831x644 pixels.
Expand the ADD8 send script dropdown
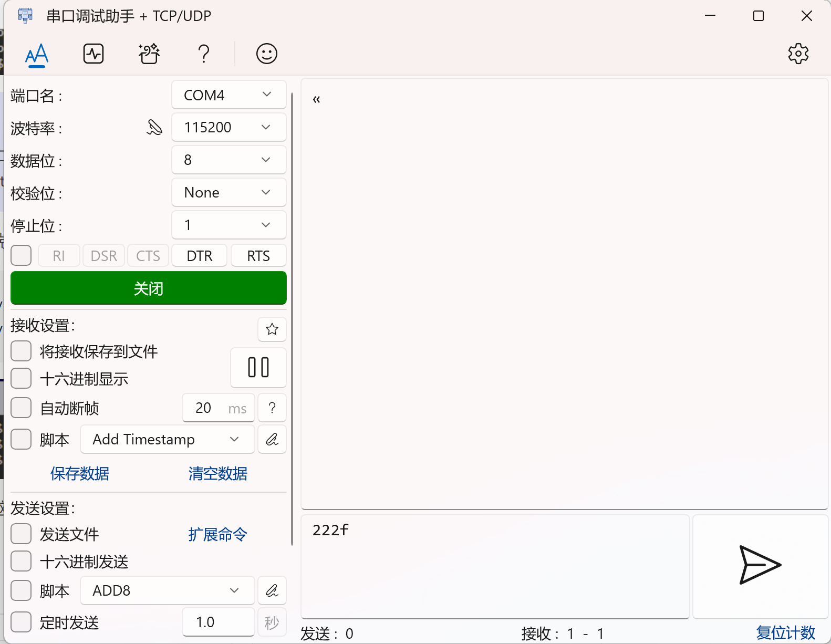pyautogui.click(x=167, y=590)
